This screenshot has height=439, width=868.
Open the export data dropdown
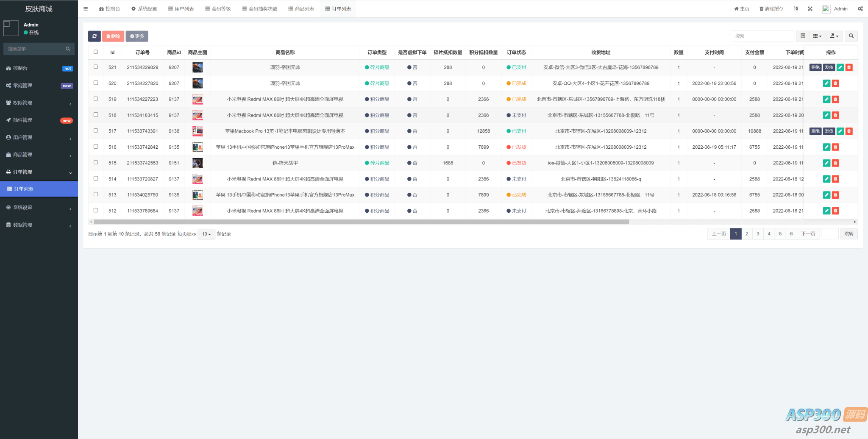(x=834, y=36)
